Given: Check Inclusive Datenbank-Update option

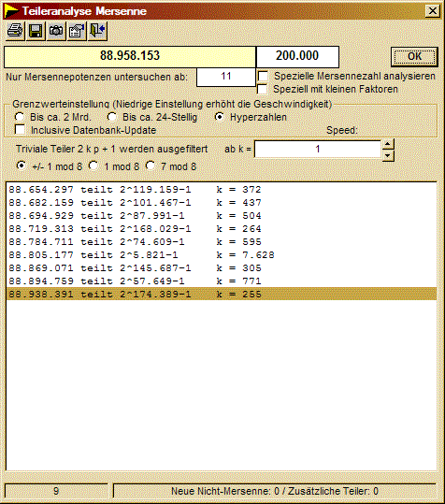Looking at the screenshot, I should pyautogui.click(x=20, y=130).
